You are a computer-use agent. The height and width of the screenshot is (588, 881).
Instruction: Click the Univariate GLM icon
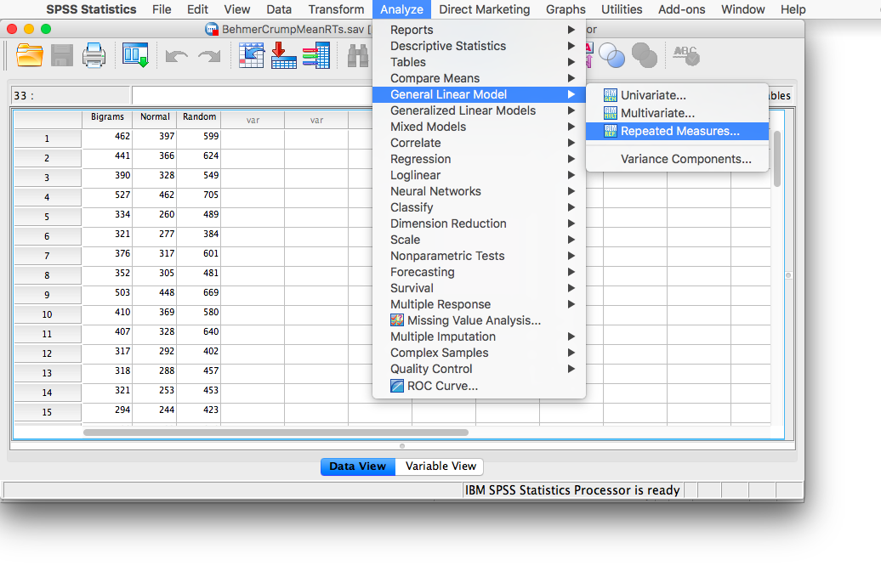pos(611,95)
